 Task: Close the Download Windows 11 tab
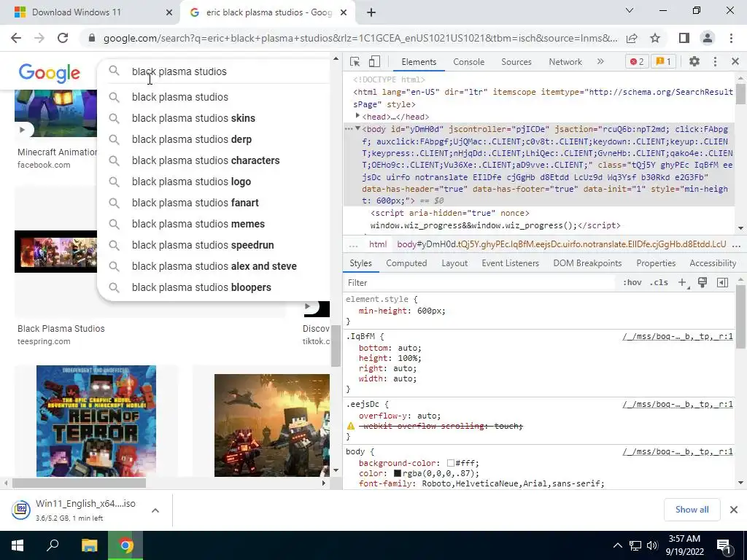pyautogui.click(x=169, y=13)
